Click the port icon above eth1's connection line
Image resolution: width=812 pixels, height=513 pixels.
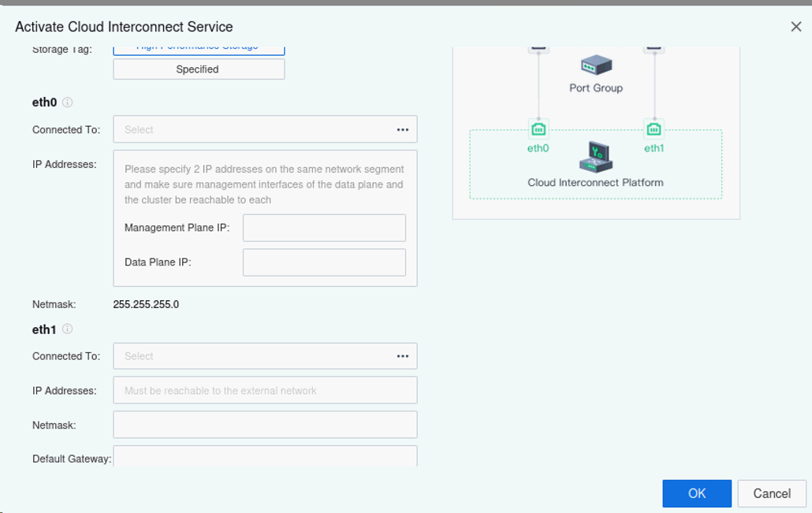(x=654, y=45)
